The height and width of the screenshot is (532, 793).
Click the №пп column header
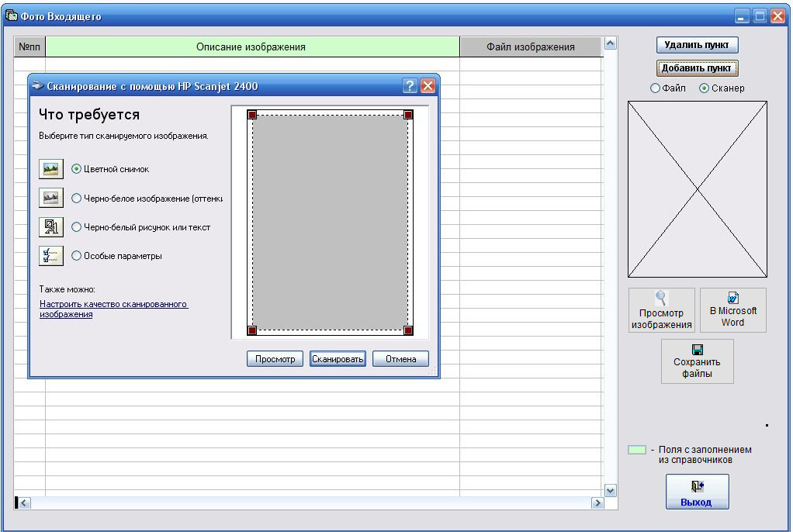point(29,47)
